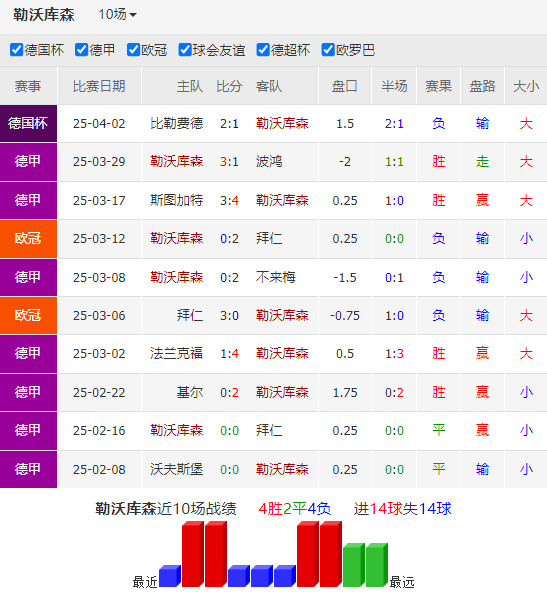Click the 波鸿 away team link

(x=269, y=162)
